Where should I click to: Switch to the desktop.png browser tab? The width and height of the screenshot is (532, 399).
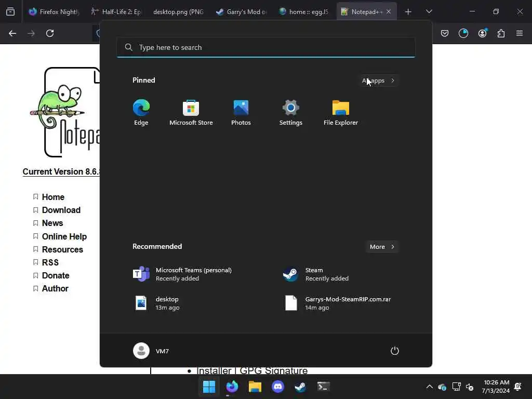178,11
